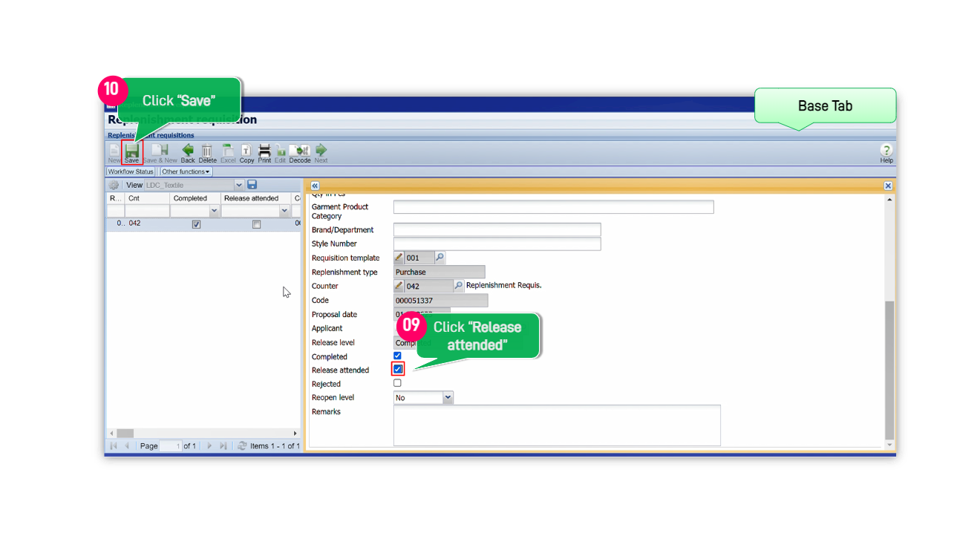Viewport: 980px width, 539px height.
Task: Open the View LDC_Textile dropdown
Action: coord(238,185)
